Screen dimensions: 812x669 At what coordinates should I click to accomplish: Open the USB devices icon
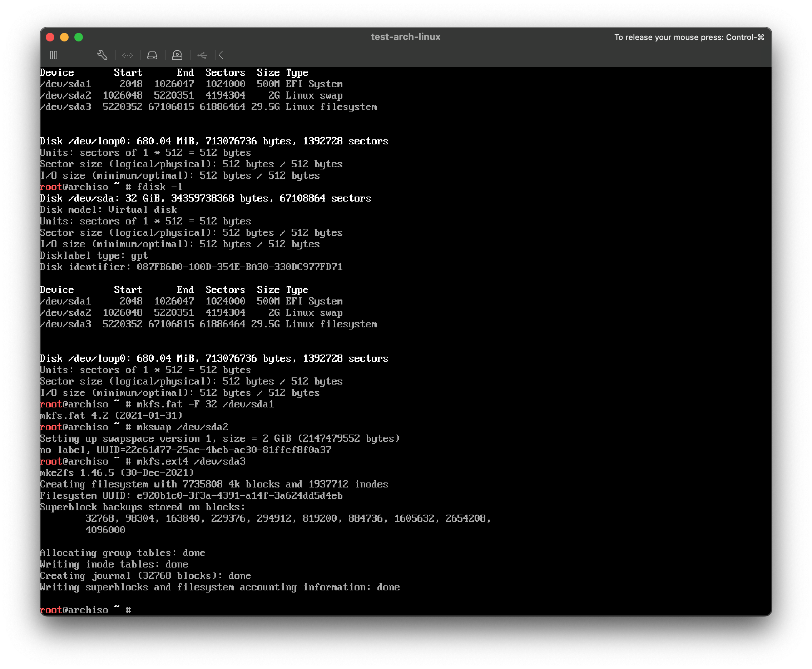(202, 55)
